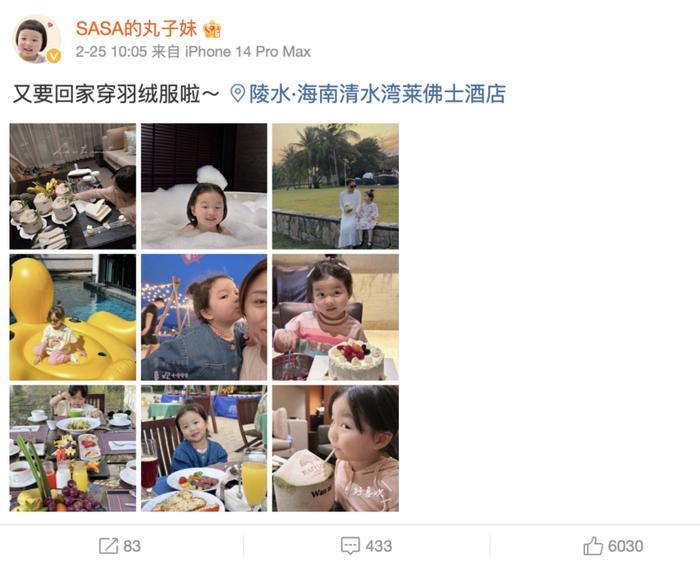Click the repost share icon

click(108, 546)
